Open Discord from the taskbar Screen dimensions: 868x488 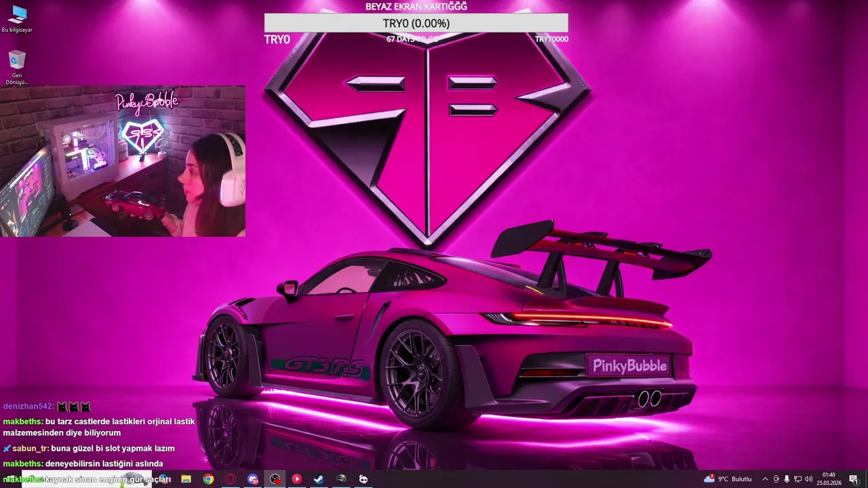click(253, 479)
